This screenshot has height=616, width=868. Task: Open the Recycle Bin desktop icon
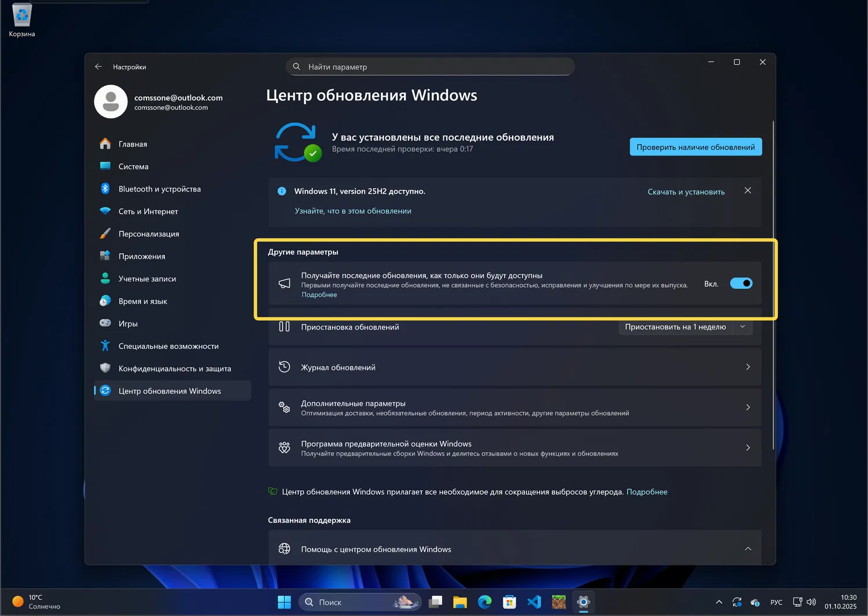pos(22,20)
